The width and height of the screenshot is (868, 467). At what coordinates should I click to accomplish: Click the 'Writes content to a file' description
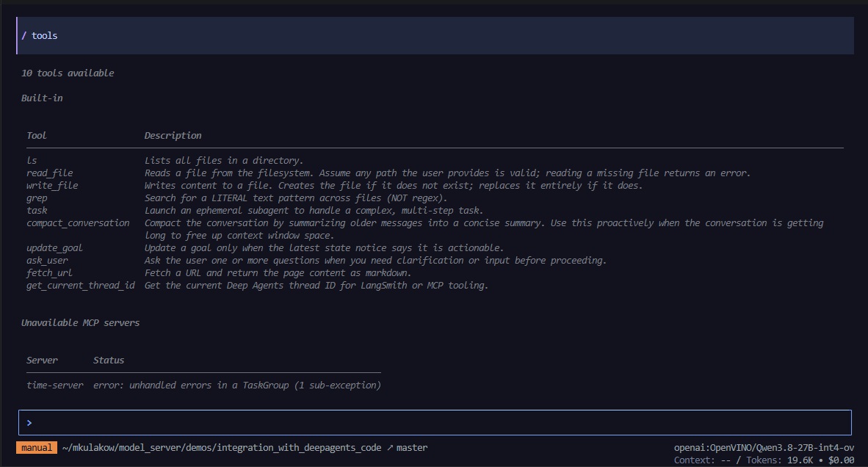pos(394,185)
